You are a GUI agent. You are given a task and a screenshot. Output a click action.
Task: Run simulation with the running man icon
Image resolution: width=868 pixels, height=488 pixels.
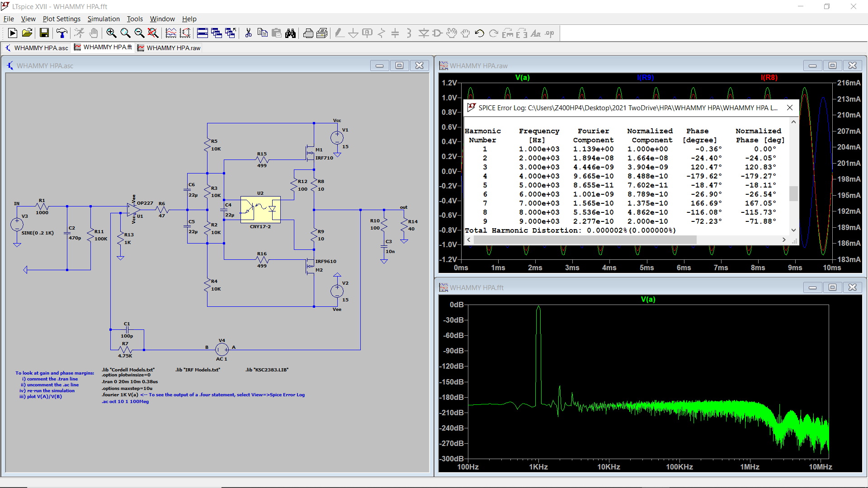click(x=79, y=33)
